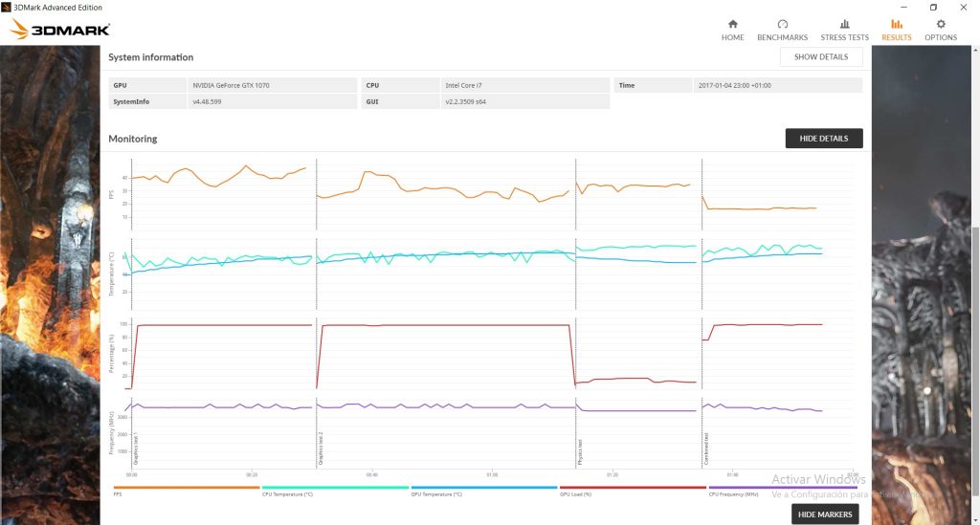The image size is (980, 525).
Task: Click the vertical scrollbar thumb
Action: pos(975,375)
